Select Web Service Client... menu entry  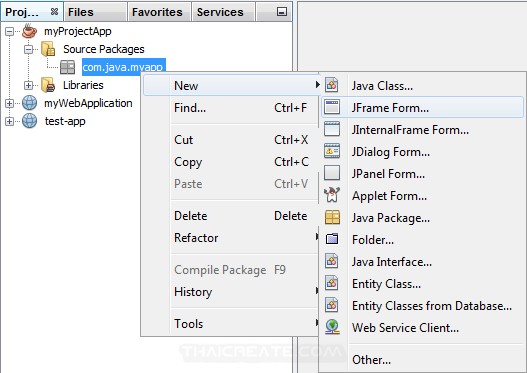tap(422, 328)
